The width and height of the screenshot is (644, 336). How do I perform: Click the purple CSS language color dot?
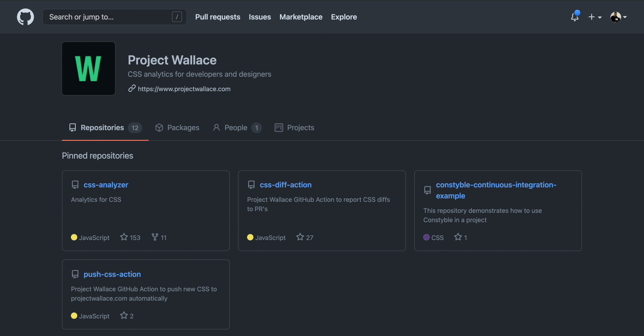click(x=426, y=237)
